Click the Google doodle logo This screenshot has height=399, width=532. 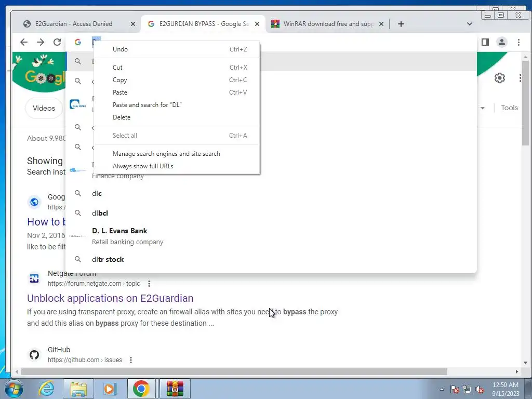point(39,72)
